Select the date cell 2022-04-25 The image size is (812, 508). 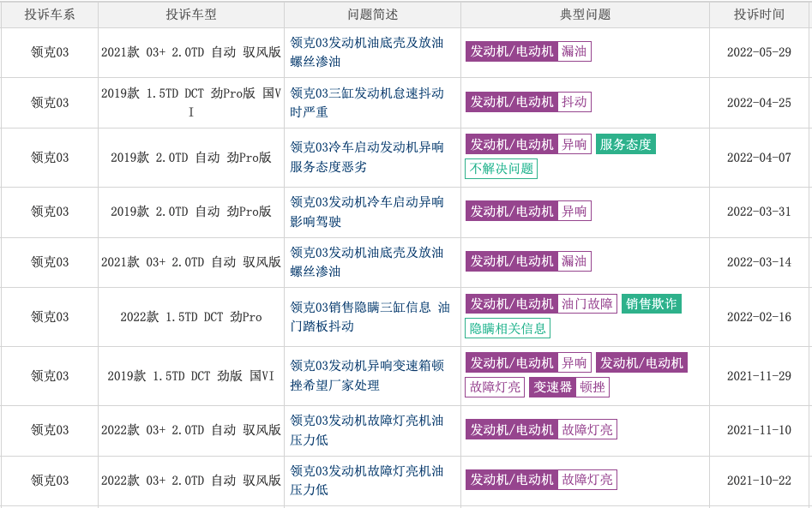coord(759,103)
